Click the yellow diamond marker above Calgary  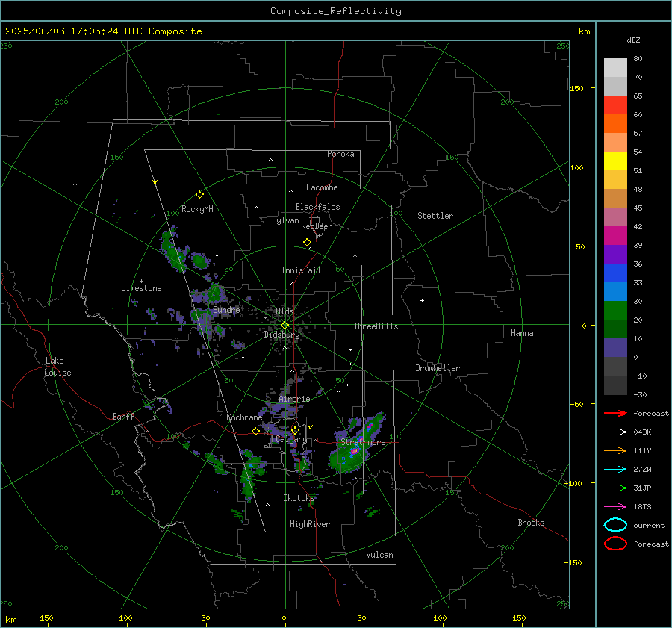pos(295,430)
